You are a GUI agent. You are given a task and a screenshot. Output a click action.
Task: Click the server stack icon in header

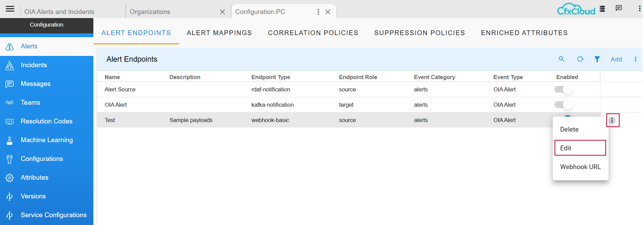click(602, 9)
